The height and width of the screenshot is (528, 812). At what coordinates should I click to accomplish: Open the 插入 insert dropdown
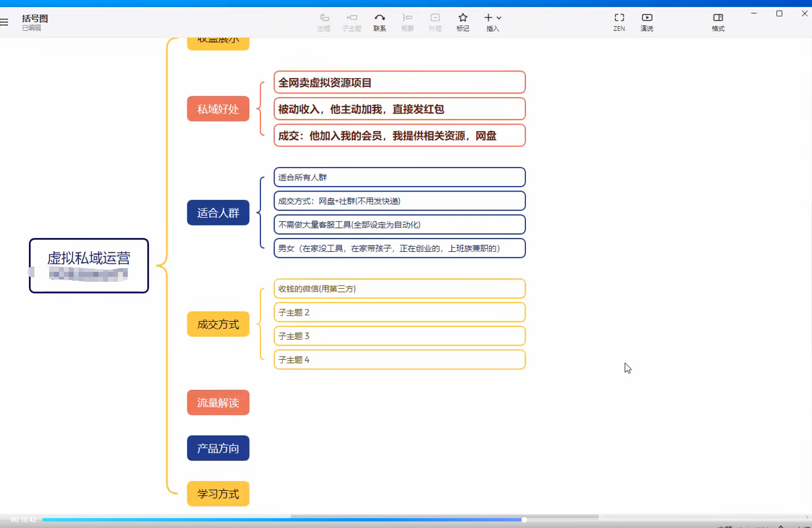tap(493, 22)
